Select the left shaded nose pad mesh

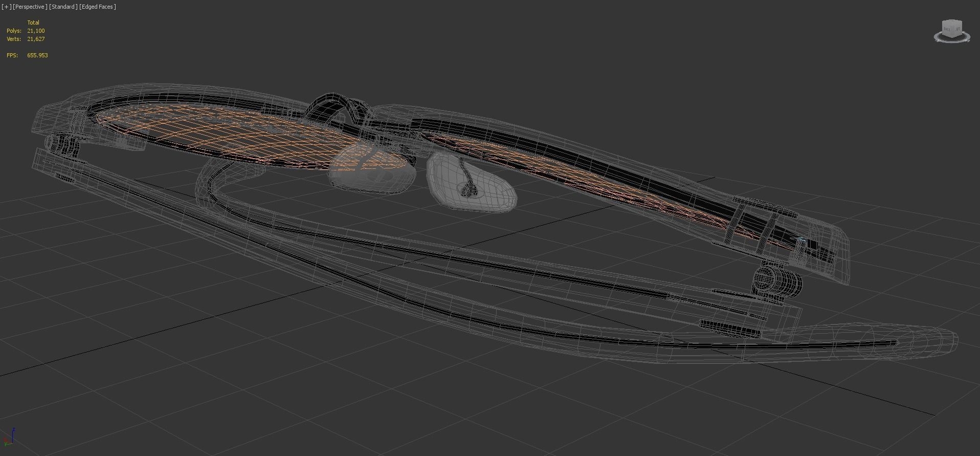pyautogui.click(x=371, y=169)
